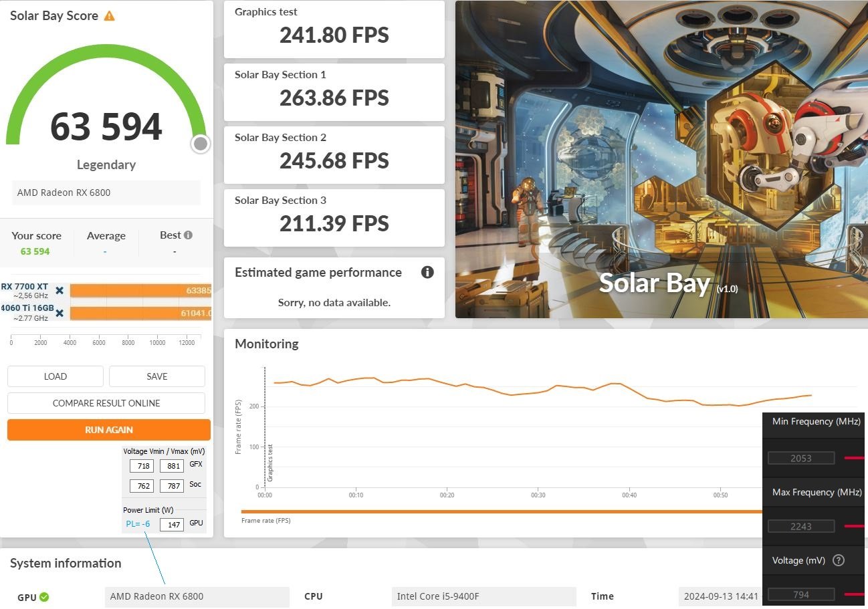Click the green Your score value 63 594
Screen dimensions: 868x609
tap(35, 251)
